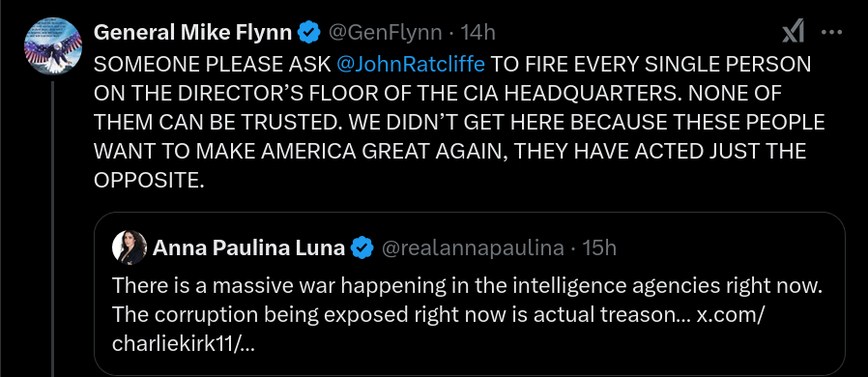This screenshot has height=377, width=868.
Task: Select the @realannapaulina handle
Action: click(x=474, y=247)
